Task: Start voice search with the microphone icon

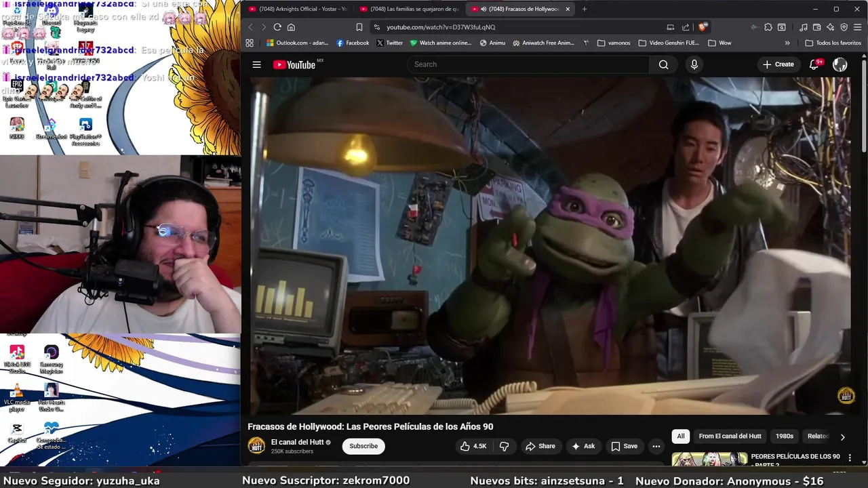Action: 694,64
